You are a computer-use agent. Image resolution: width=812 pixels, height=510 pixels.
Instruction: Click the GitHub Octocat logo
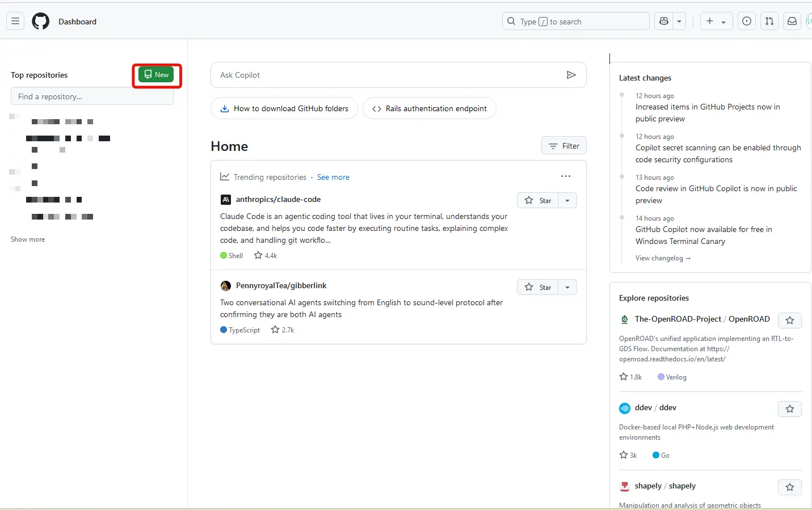click(x=41, y=22)
